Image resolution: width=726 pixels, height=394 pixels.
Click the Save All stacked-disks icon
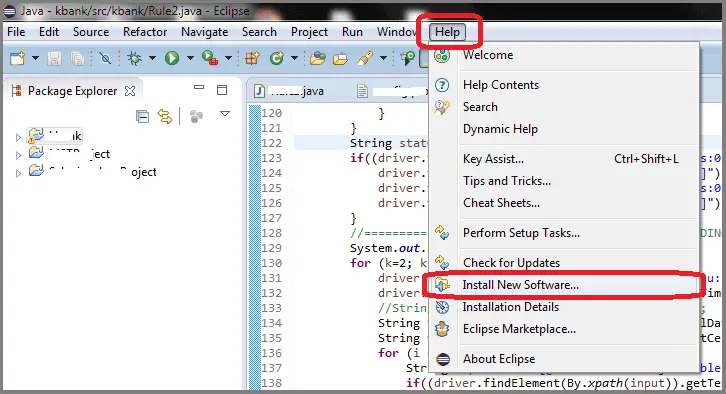click(77, 58)
